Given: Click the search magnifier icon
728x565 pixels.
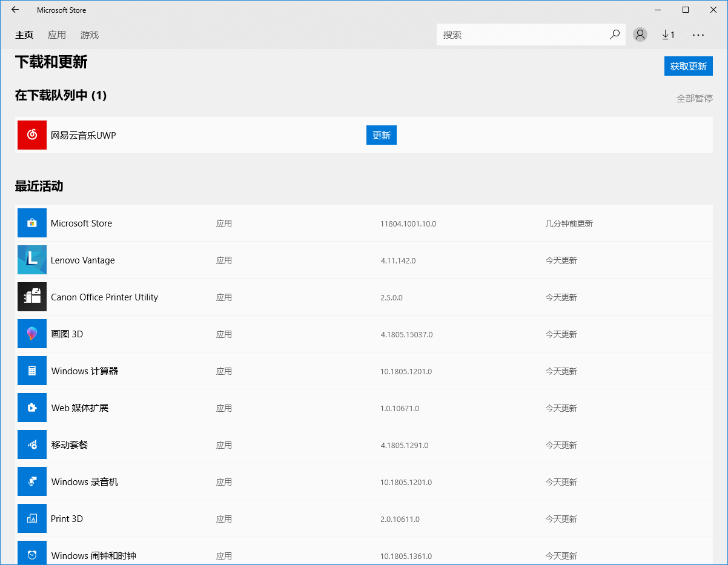Looking at the screenshot, I should 615,35.
